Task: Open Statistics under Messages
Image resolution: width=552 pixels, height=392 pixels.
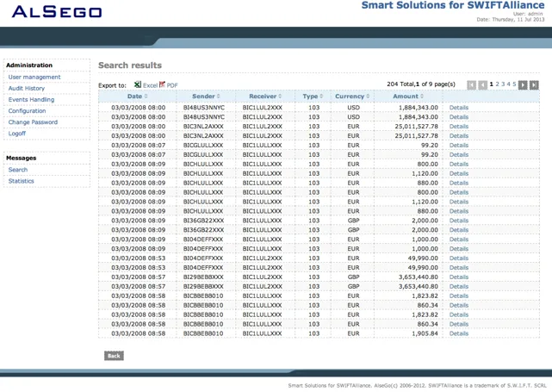Action: [x=22, y=181]
